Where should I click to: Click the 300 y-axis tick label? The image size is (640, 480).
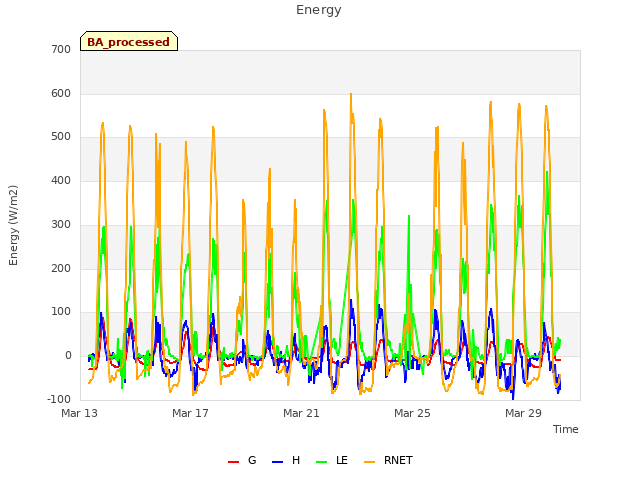click(x=61, y=224)
